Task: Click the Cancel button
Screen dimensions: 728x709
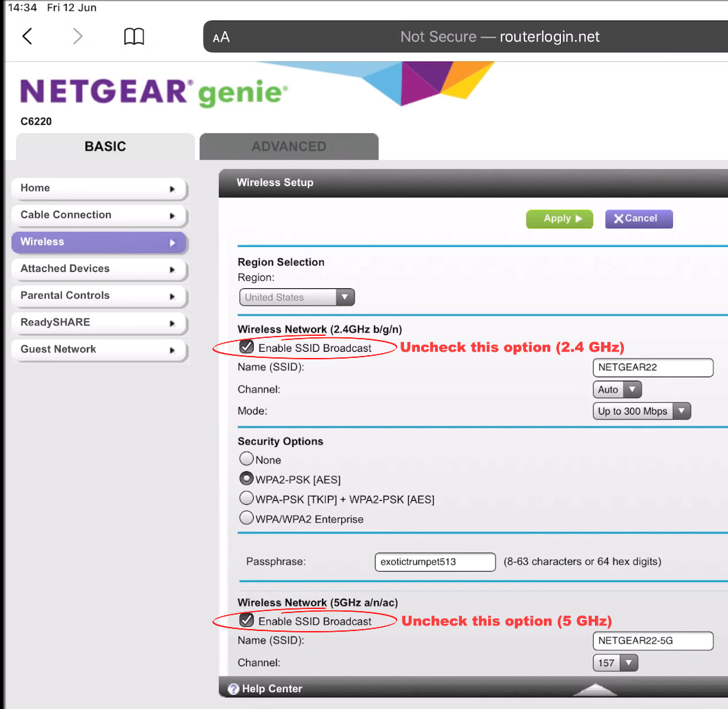Action: (638, 218)
